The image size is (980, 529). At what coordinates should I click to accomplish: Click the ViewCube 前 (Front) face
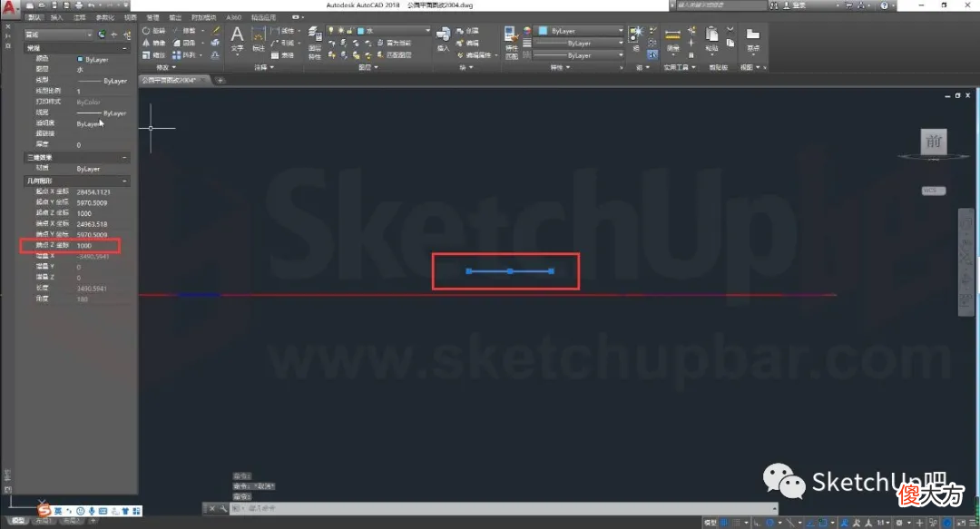(934, 142)
